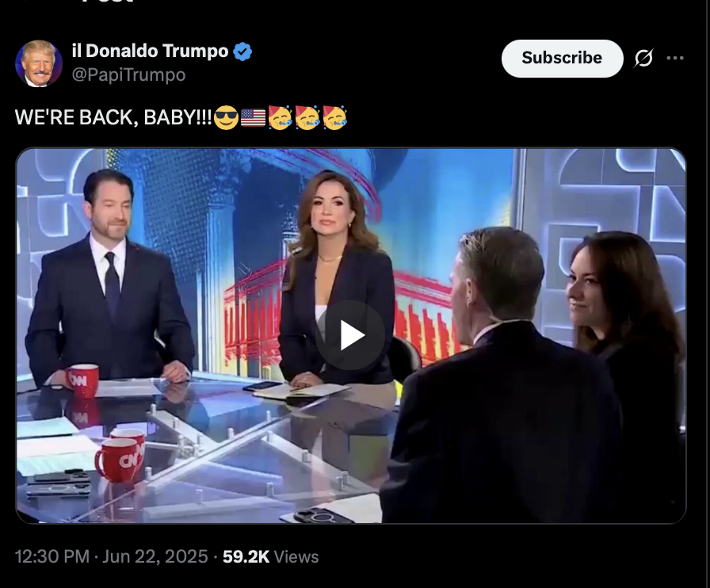Click the US flag emoji
710x588 pixels.
pos(253,118)
